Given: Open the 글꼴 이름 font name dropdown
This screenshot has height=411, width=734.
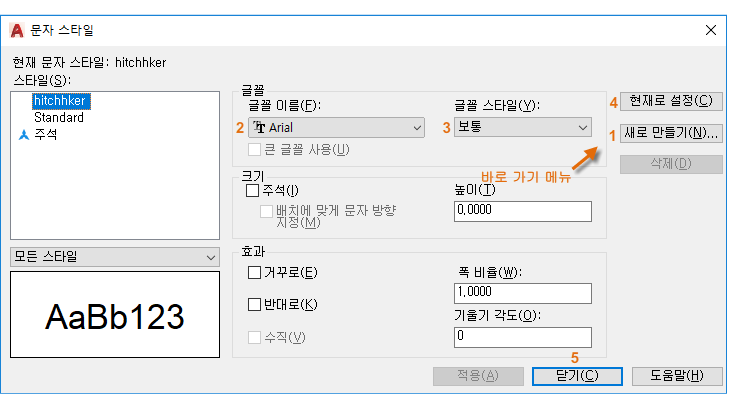Looking at the screenshot, I should tap(338, 127).
